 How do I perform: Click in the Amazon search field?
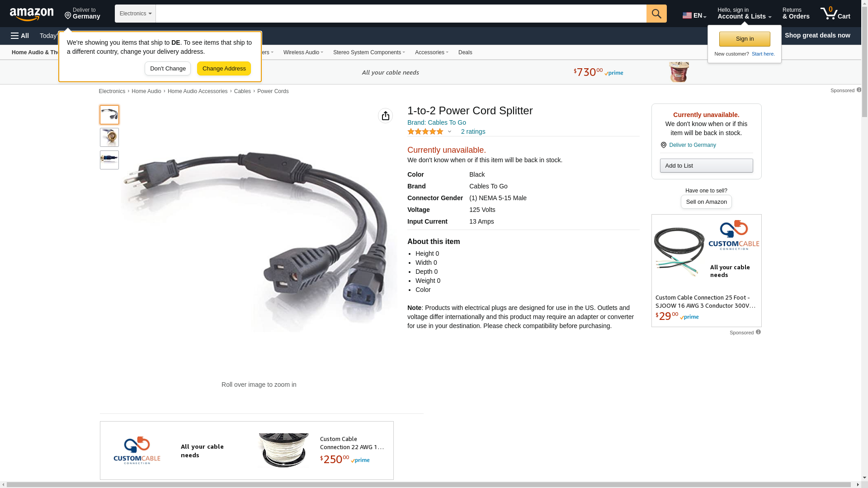(401, 14)
